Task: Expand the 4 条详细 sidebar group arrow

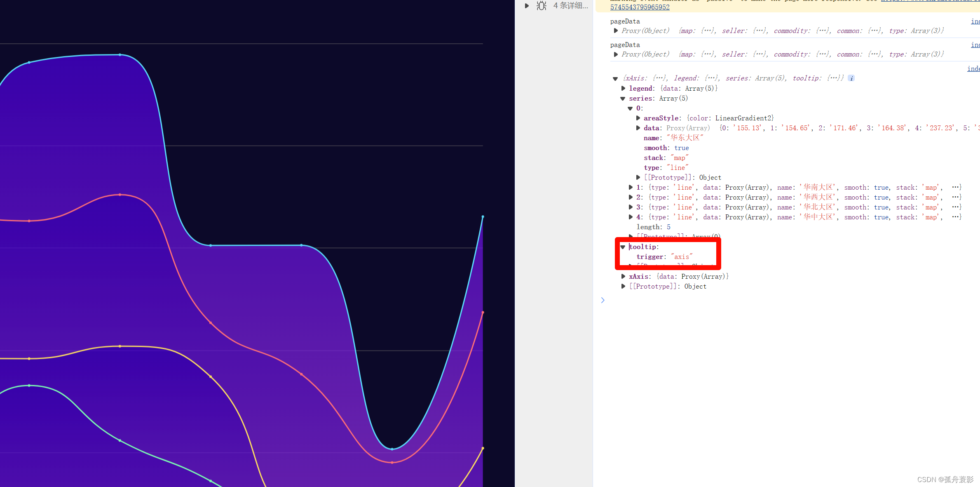Action: coord(527,6)
